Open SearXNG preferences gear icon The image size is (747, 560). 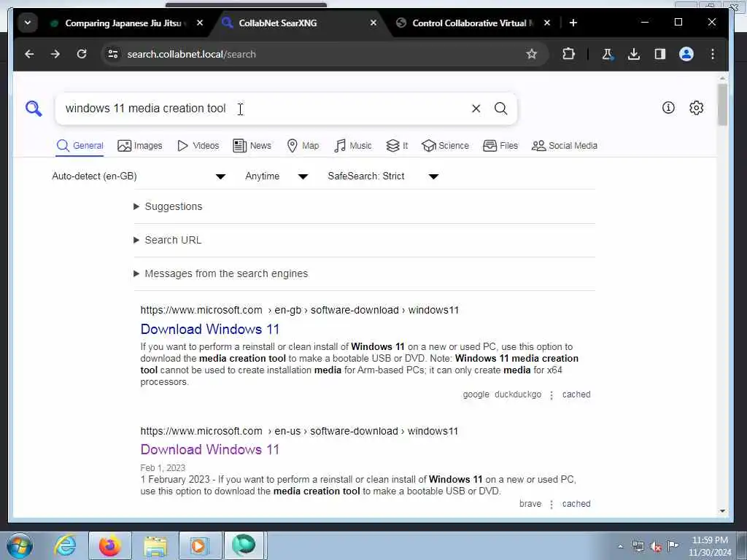click(x=696, y=108)
